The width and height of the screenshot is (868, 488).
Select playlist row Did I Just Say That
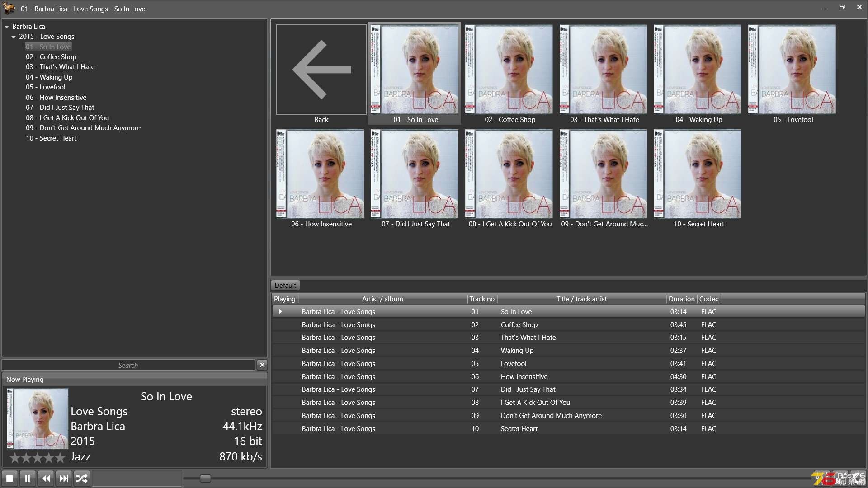[568, 389]
